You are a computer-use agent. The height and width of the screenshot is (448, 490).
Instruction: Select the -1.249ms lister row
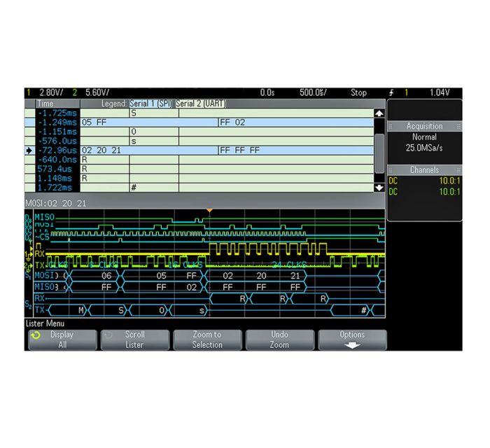click(x=199, y=122)
